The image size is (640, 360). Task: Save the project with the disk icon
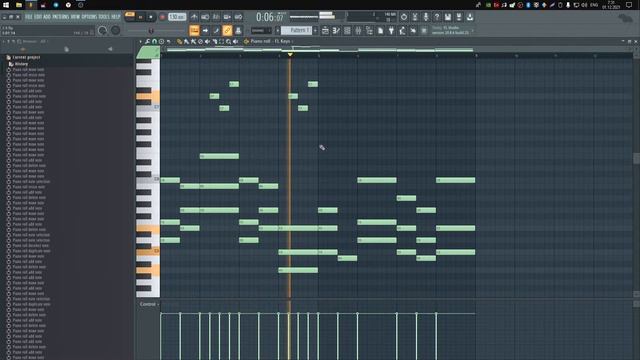(448, 17)
